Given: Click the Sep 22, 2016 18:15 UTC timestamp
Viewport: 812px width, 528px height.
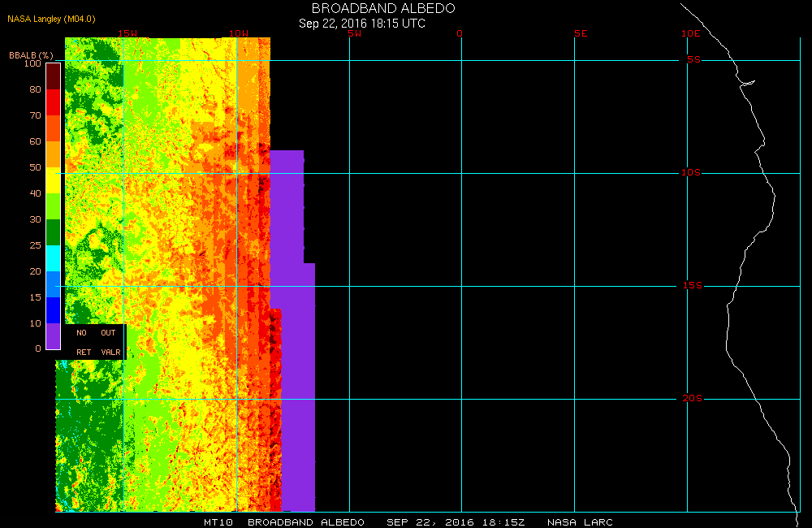Looking at the screenshot, I should click(362, 24).
